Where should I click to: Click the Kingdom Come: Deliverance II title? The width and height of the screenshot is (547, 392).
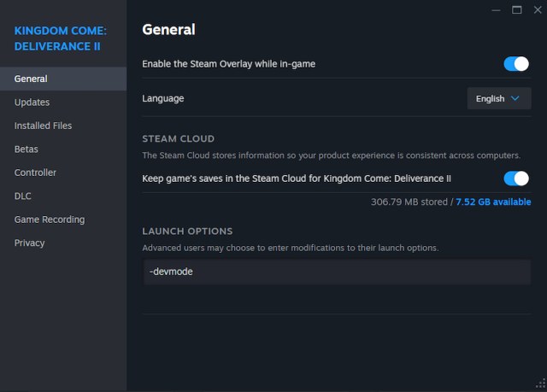[x=61, y=38]
